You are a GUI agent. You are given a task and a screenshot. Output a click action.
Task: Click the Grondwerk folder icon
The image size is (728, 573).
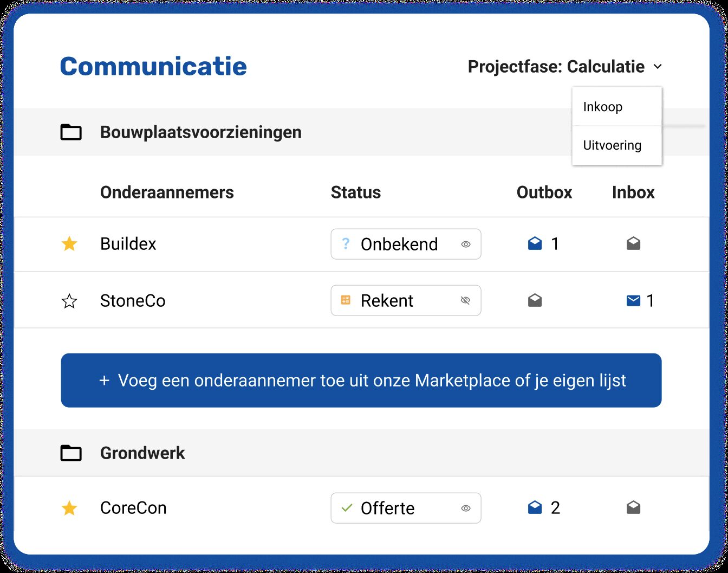point(71,453)
